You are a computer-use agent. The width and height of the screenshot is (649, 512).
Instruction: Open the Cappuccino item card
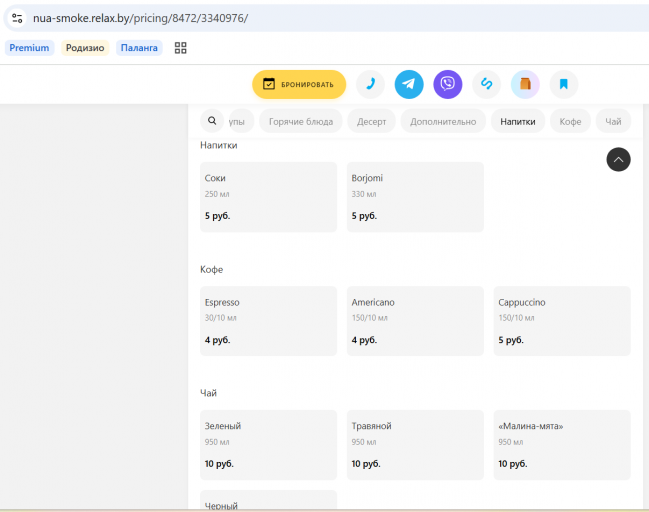pyautogui.click(x=562, y=321)
